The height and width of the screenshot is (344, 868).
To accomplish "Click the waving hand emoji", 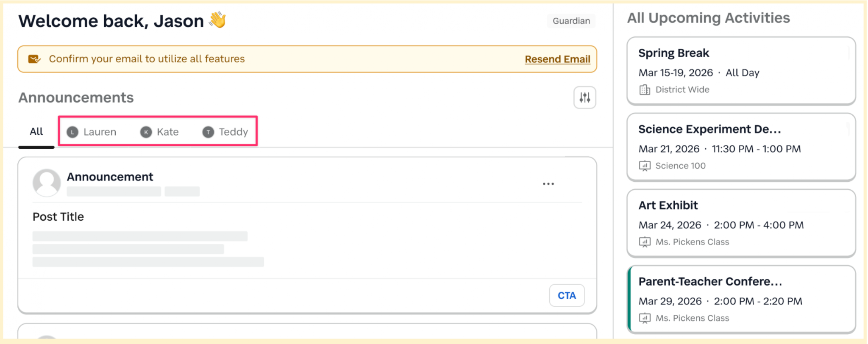I will pos(218,20).
